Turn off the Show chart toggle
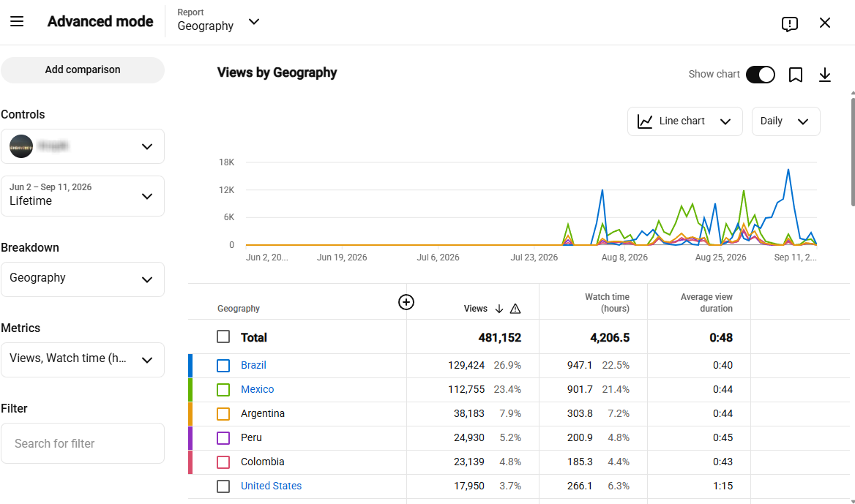Viewport: 855px width, 504px height. (x=761, y=74)
